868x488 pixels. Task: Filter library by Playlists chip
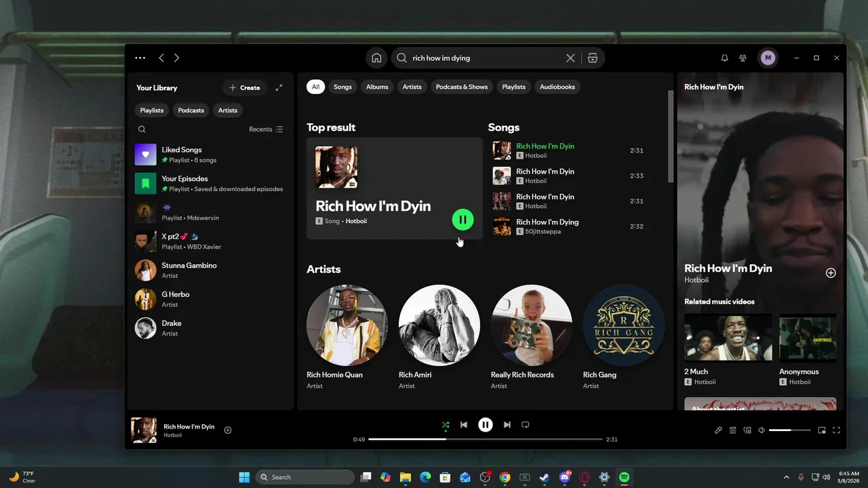pos(152,110)
